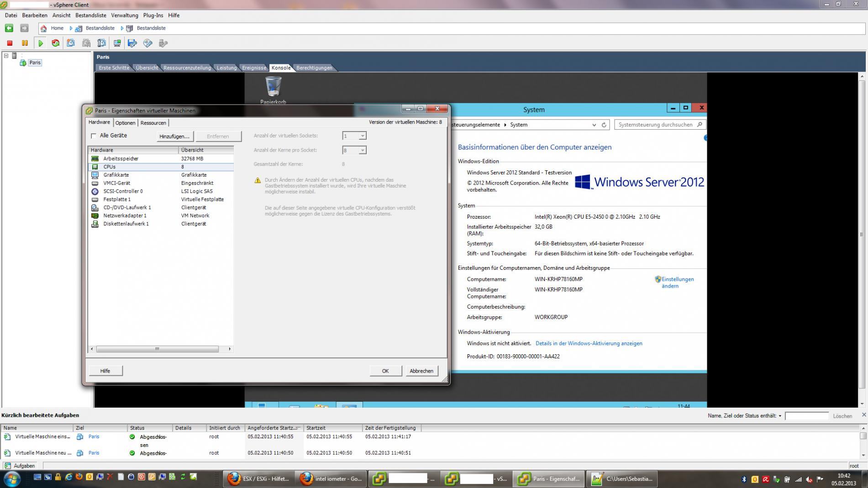Select Netzwerkadapter 1 hardware entry
The height and width of the screenshot is (488, 868).
pyautogui.click(x=161, y=215)
